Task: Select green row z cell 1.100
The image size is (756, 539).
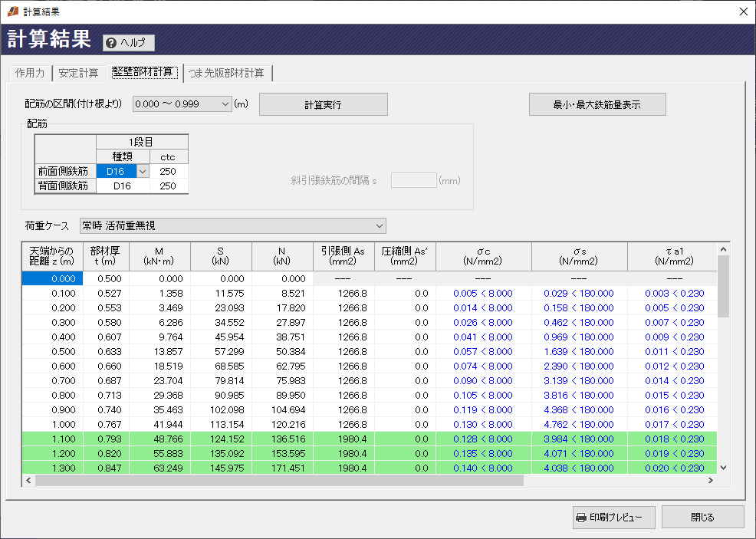Action: pos(53,439)
